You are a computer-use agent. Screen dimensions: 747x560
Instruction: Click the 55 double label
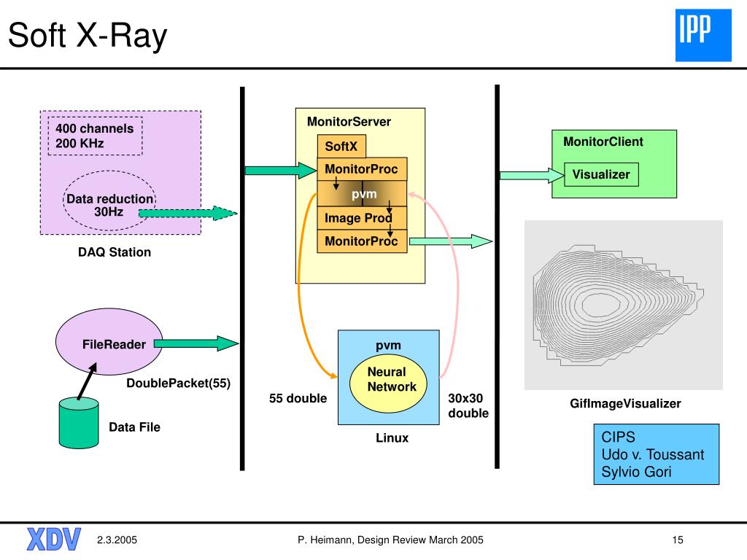click(x=298, y=399)
